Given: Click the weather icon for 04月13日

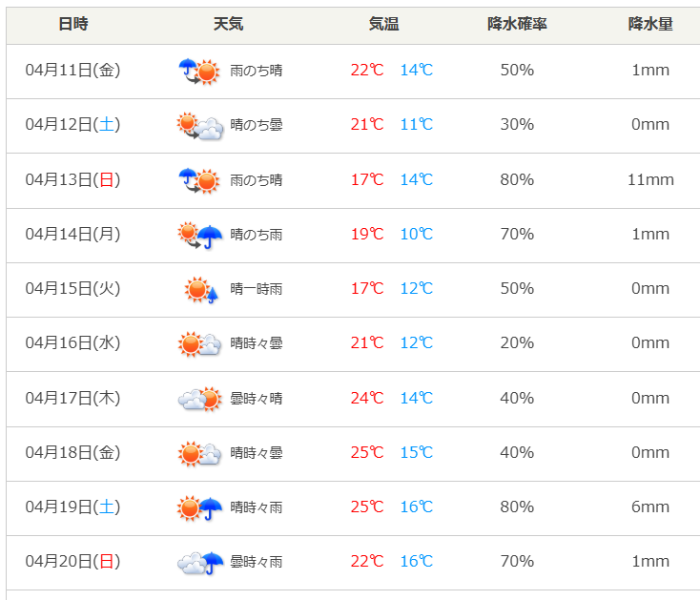Looking at the screenshot, I should point(198,179).
